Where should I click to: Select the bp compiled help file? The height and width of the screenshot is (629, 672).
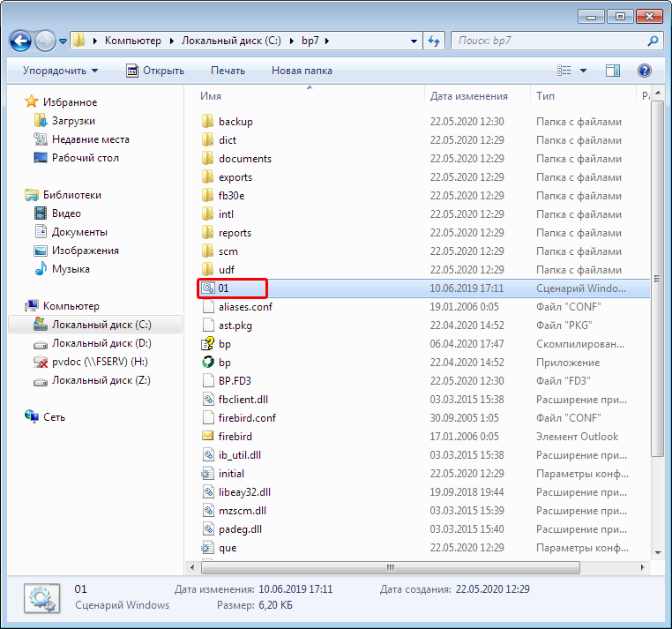pyautogui.click(x=208, y=343)
